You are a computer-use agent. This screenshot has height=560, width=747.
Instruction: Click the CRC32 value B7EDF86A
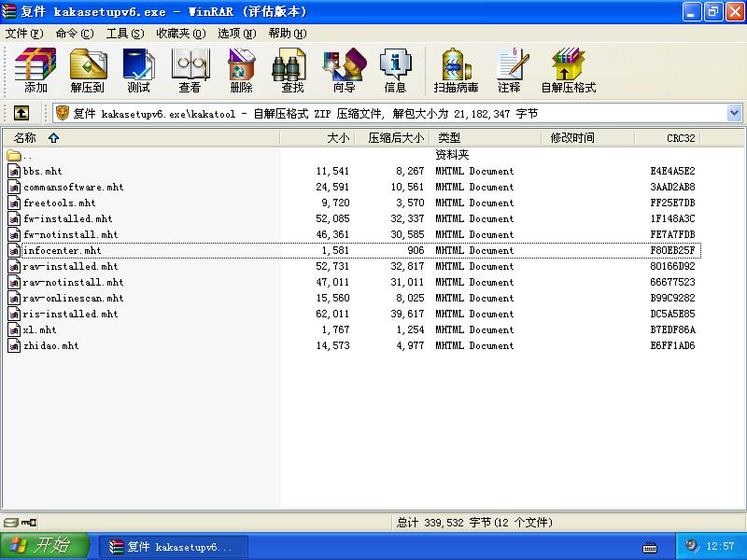point(672,329)
